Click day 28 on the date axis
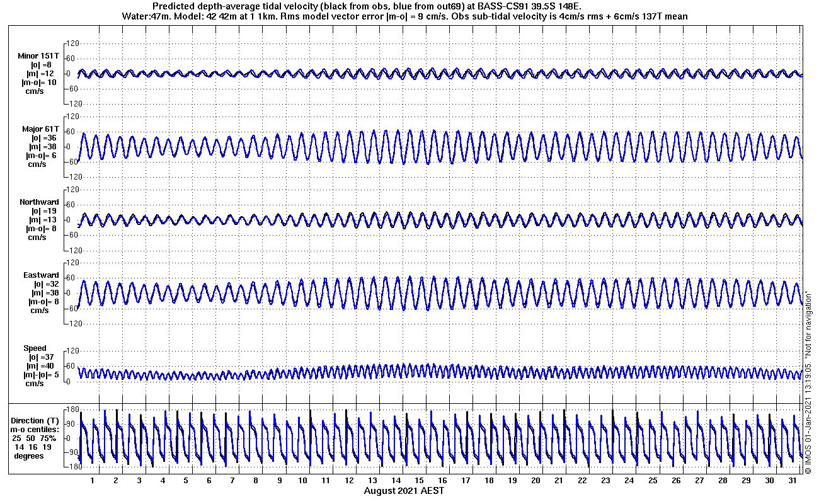The image size is (819, 504). [x=723, y=481]
